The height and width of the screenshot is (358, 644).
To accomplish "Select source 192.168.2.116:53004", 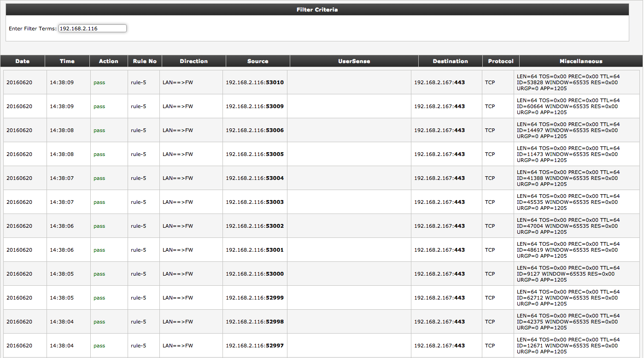I will 255,178.
